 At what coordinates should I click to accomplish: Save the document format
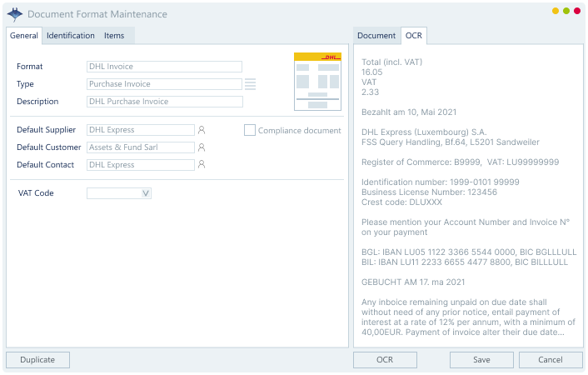click(481, 360)
